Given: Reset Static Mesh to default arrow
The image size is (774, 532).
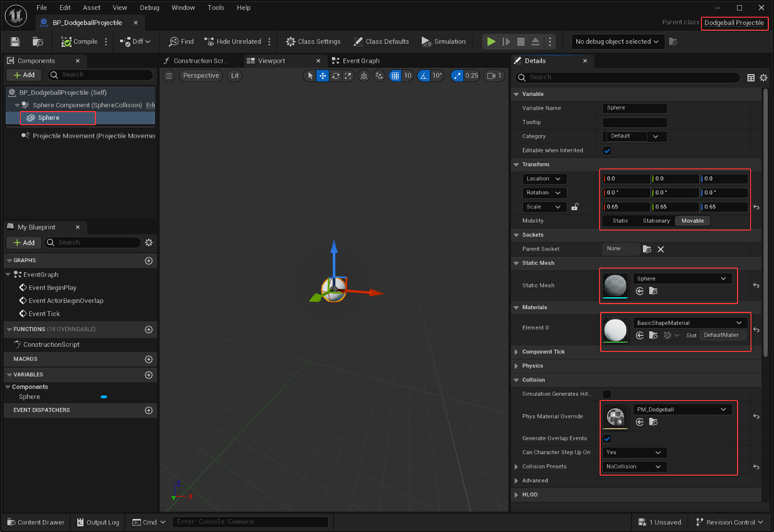Looking at the screenshot, I should tap(757, 286).
